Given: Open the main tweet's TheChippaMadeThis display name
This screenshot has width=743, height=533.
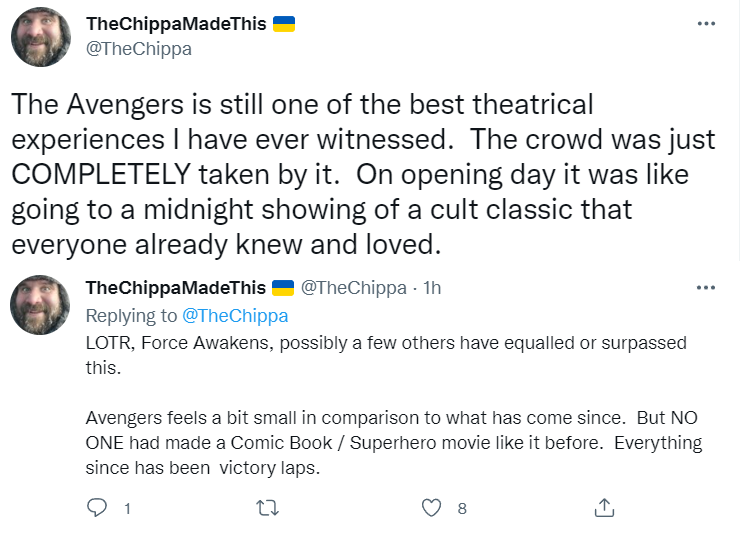Looking at the screenshot, I should coord(176,24).
